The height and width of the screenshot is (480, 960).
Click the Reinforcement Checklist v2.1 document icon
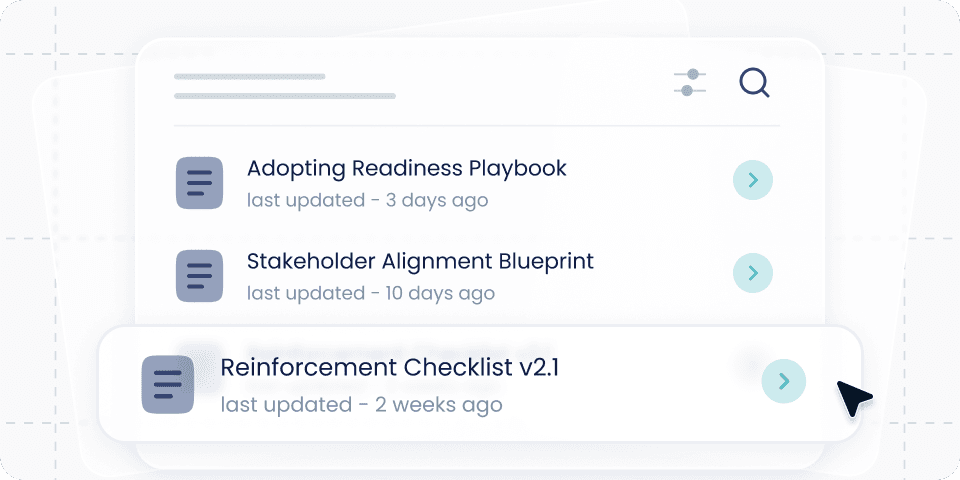167,384
